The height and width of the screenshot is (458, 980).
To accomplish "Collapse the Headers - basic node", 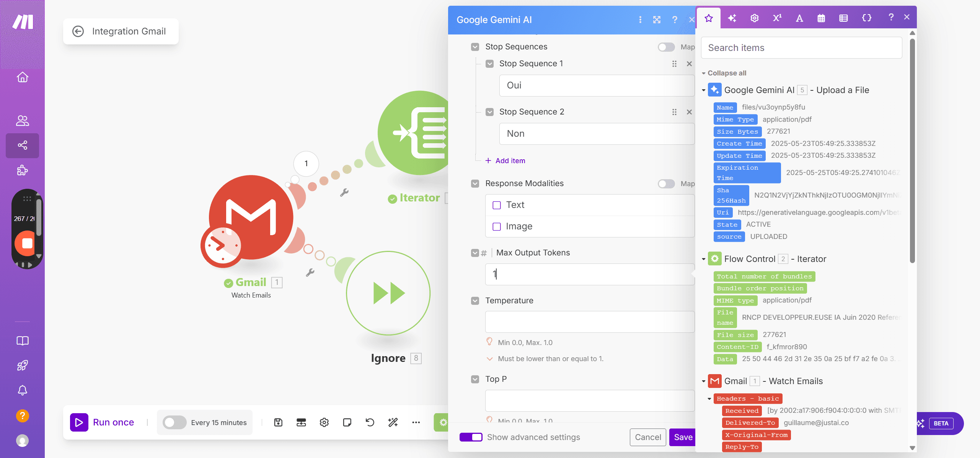I will point(709,399).
